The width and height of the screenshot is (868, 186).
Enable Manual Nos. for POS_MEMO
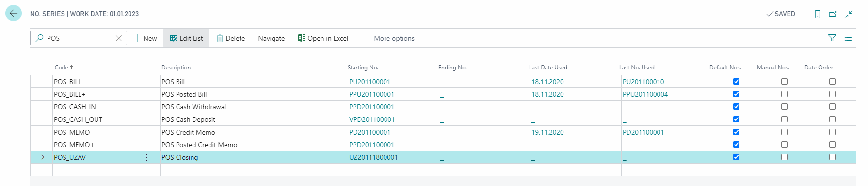(x=784, y=132)
